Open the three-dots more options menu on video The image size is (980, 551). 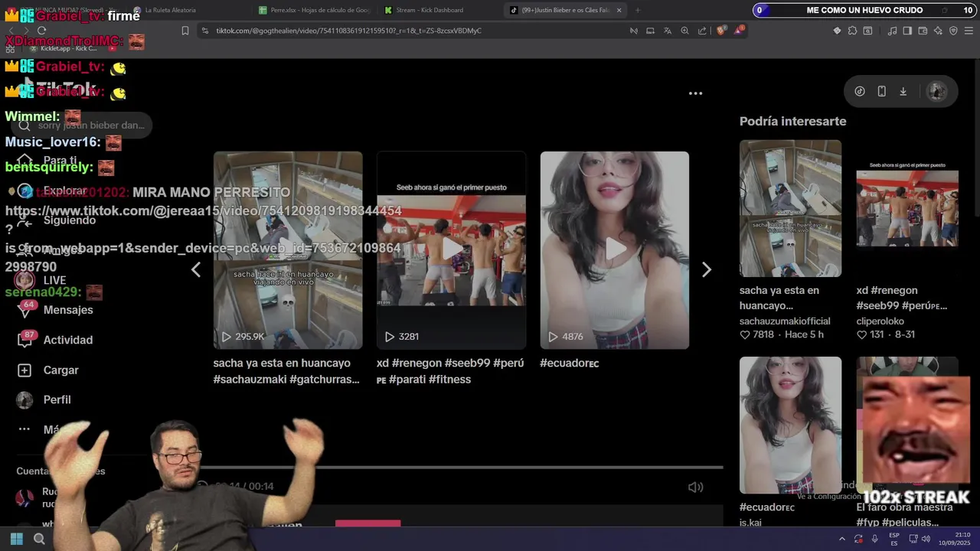point(695,93)
